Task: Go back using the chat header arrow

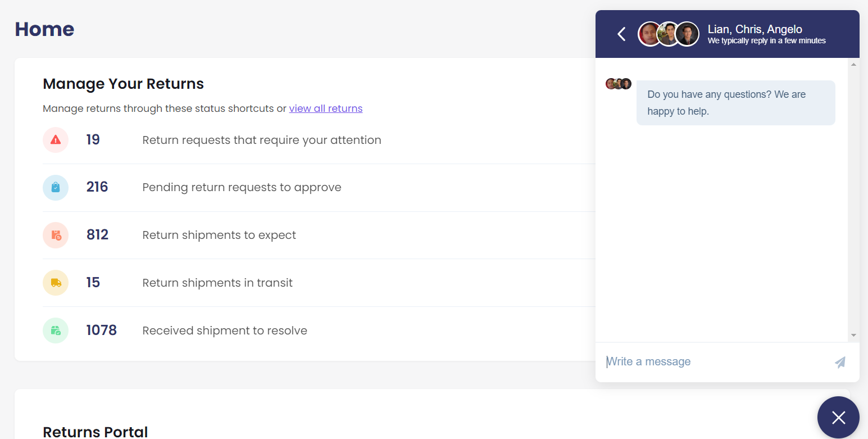Action: [x=621, y=34]
